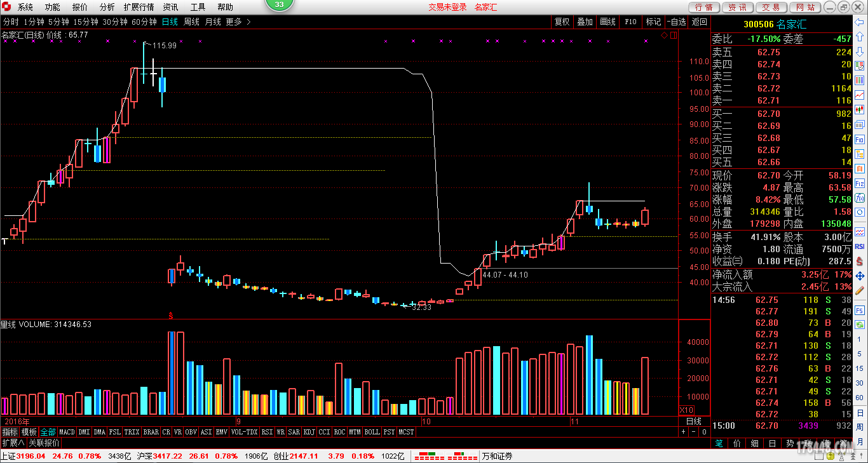Select the VOL-TDX indicator tab
Viewport: 868px width, 463px height.
click(x=245, y=432)
